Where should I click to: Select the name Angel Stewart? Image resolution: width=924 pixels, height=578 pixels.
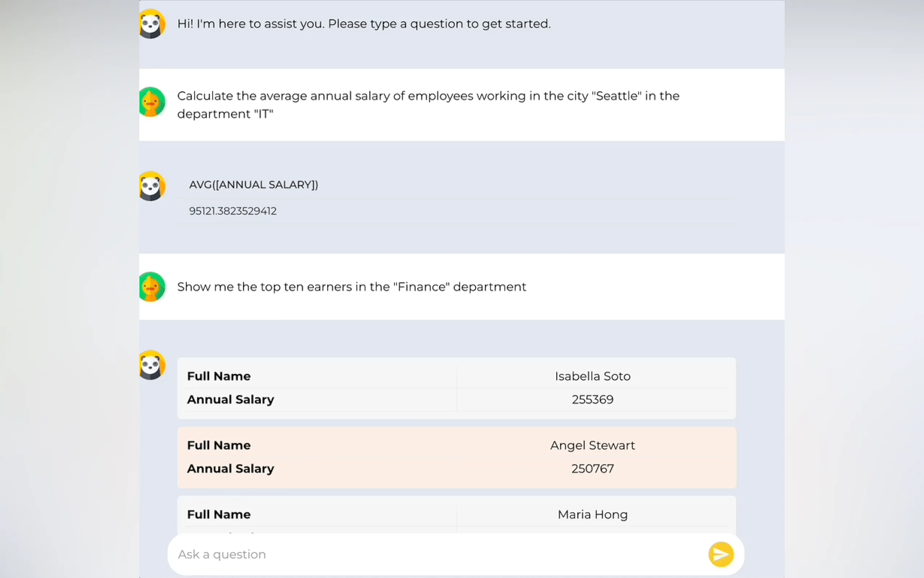point(593,446)
